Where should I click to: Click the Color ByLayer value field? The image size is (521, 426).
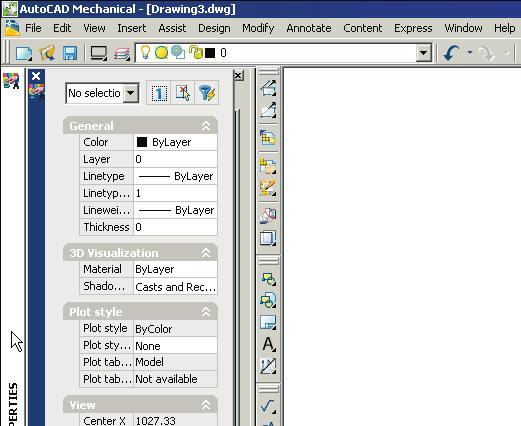pos(175,142)
